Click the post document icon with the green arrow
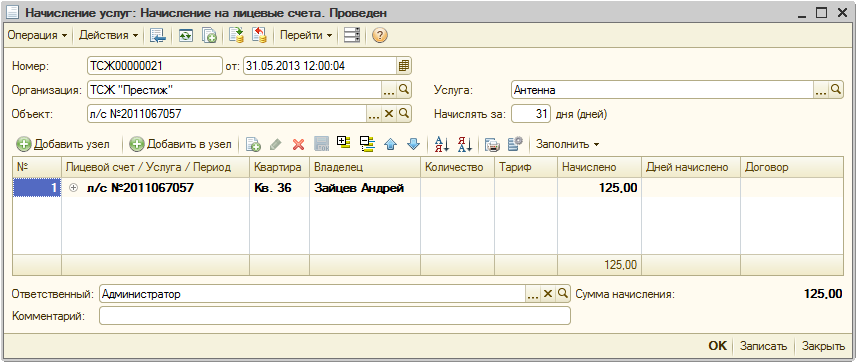 click(236, 35)
